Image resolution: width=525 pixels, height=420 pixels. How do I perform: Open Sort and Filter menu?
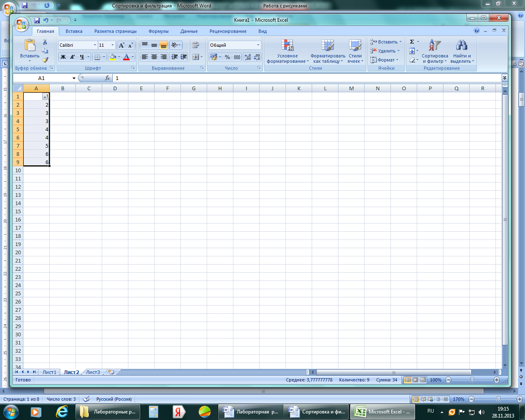coord(435,51)
